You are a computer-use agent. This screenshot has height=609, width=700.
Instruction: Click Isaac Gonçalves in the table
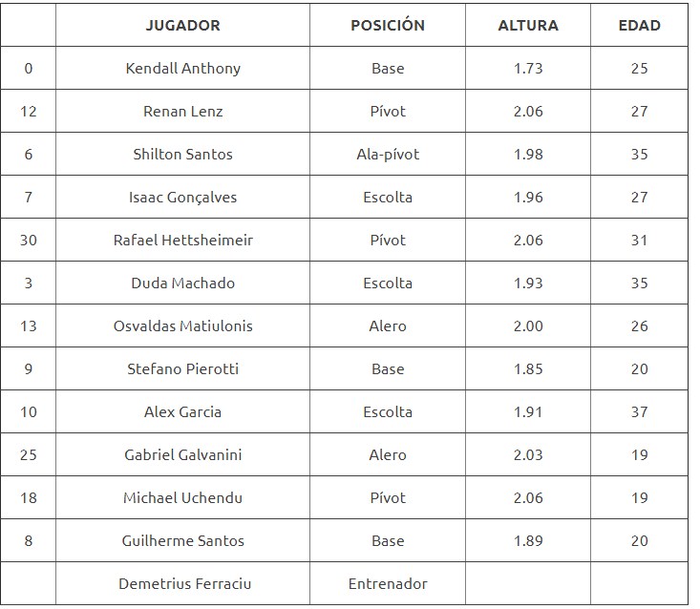183,198
